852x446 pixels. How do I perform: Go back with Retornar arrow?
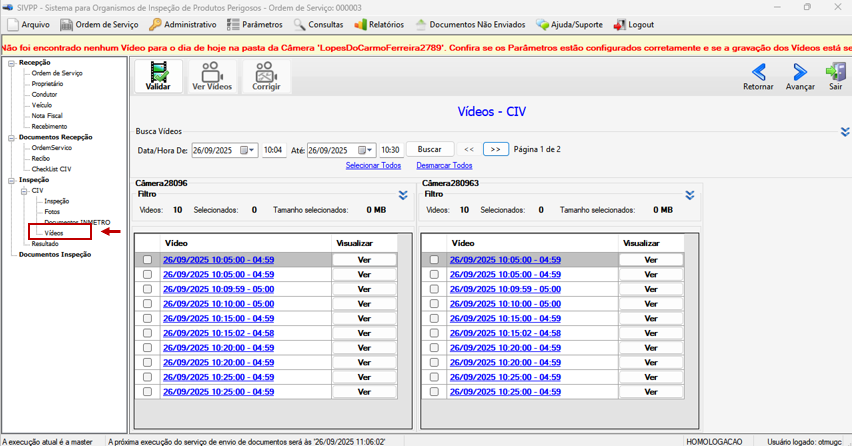click(759, 72)
